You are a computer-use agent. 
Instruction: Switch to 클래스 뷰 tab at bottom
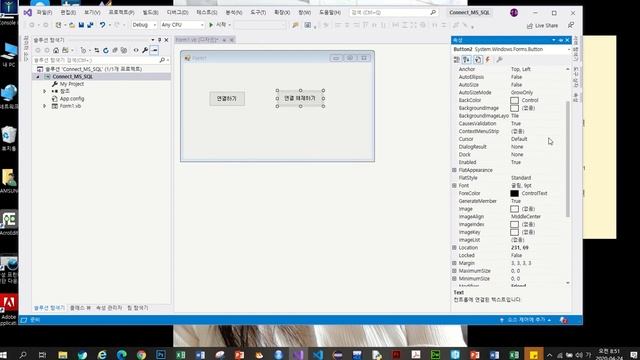[80, 308]
